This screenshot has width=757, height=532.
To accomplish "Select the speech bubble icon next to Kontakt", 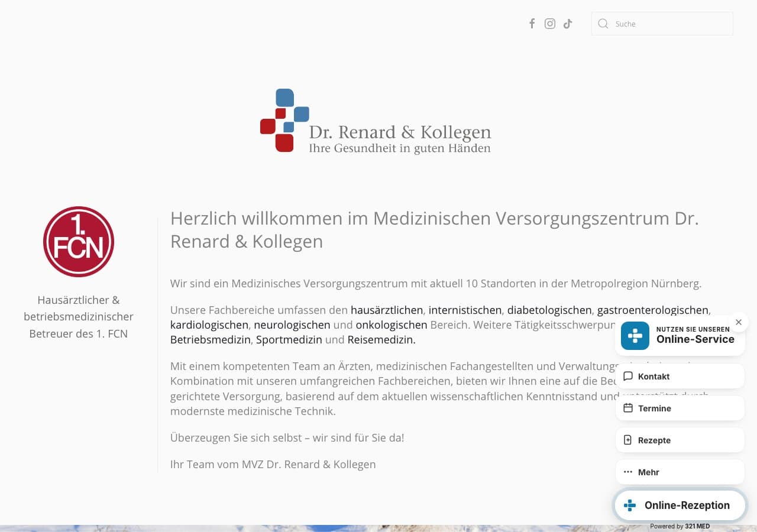I will (628, 376).
